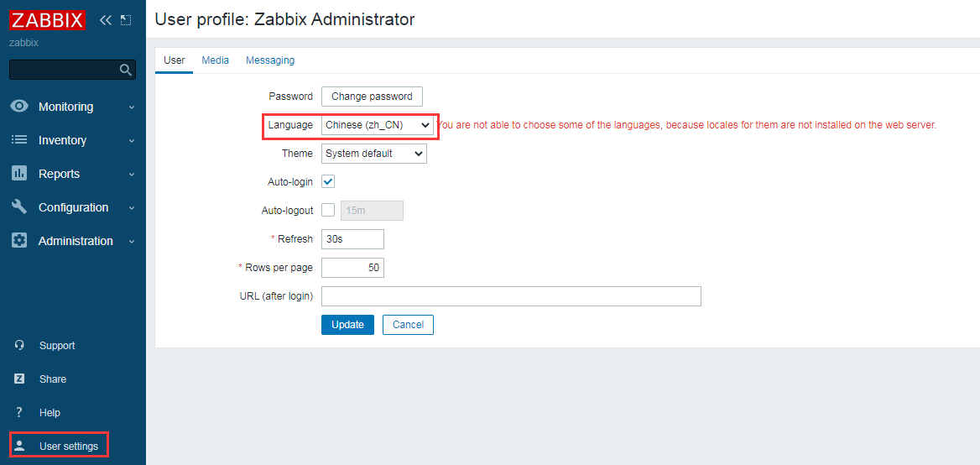This screenshot has width=980, height=465.
Task: Click the Configuration wrench icon
Action: (x=19, y=207)
